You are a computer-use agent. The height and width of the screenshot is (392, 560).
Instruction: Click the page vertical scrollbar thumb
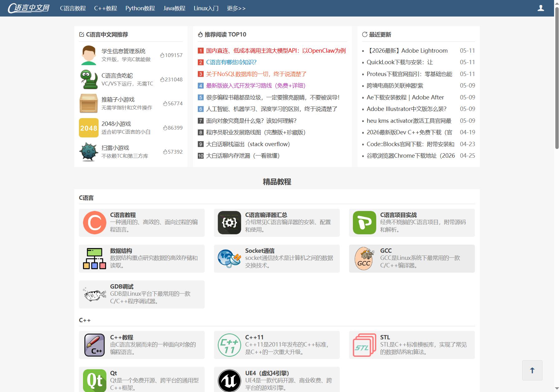click(x=557, y=78)
